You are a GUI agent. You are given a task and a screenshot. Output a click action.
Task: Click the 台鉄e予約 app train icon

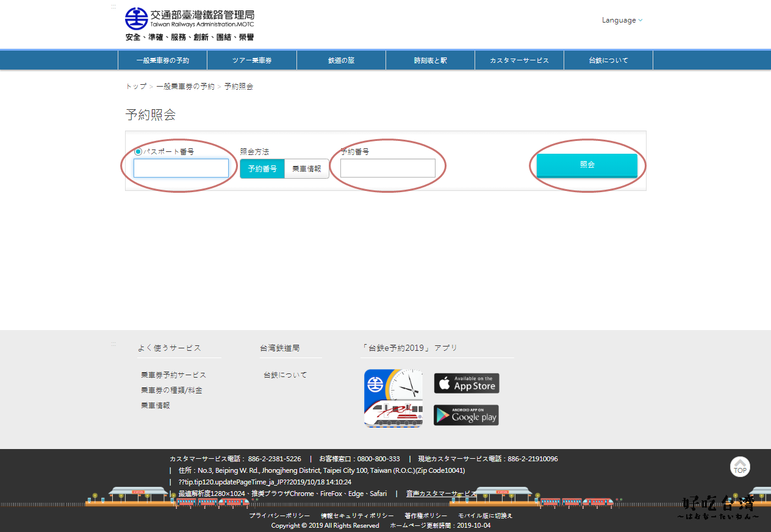coord(393,398)
